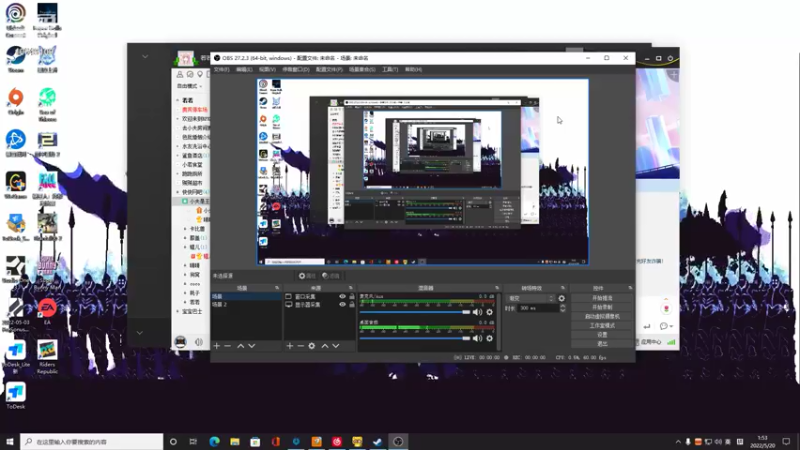Image resolution: width=800 pixels, height=450 pixels.
Task: Click 开始录制 to start recording
Action: [602, 307]
